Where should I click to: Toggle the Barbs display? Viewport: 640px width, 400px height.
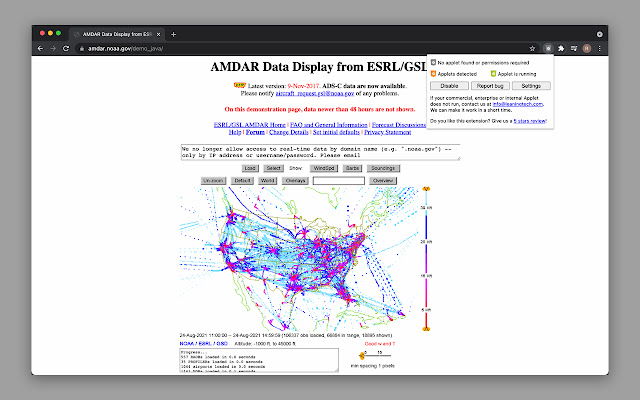[353, 169]
